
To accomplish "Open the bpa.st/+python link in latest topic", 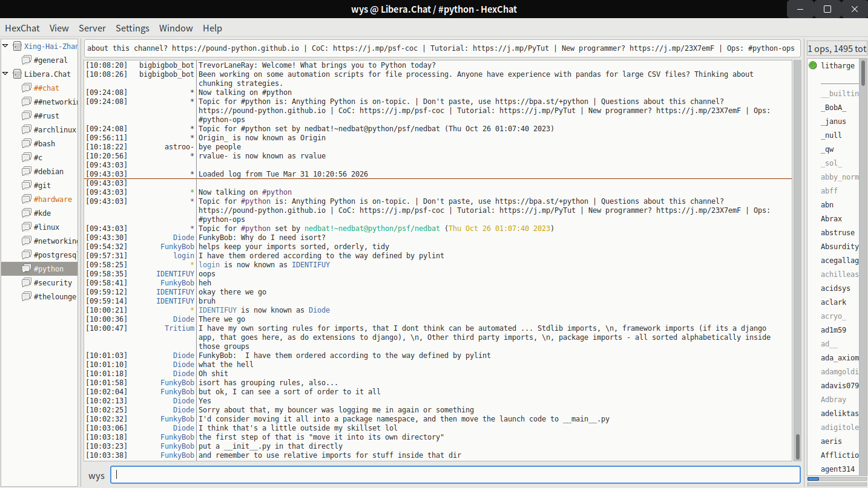I will coord(541,201).
